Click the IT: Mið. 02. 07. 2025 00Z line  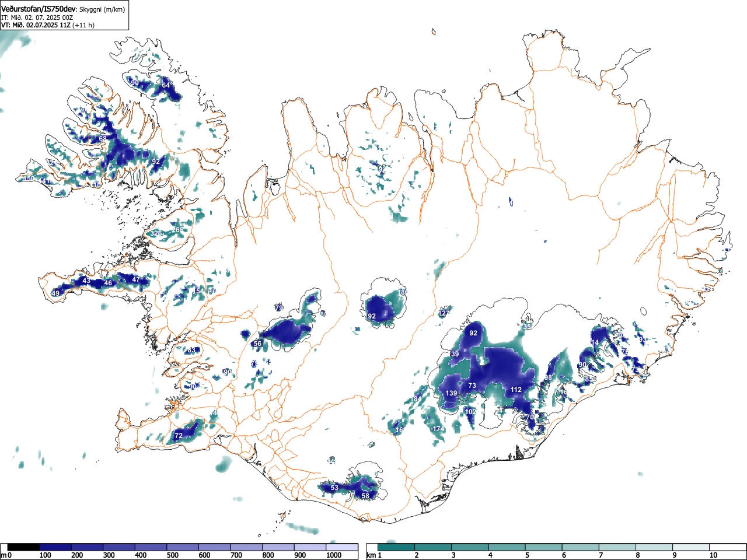click(37, 17)
